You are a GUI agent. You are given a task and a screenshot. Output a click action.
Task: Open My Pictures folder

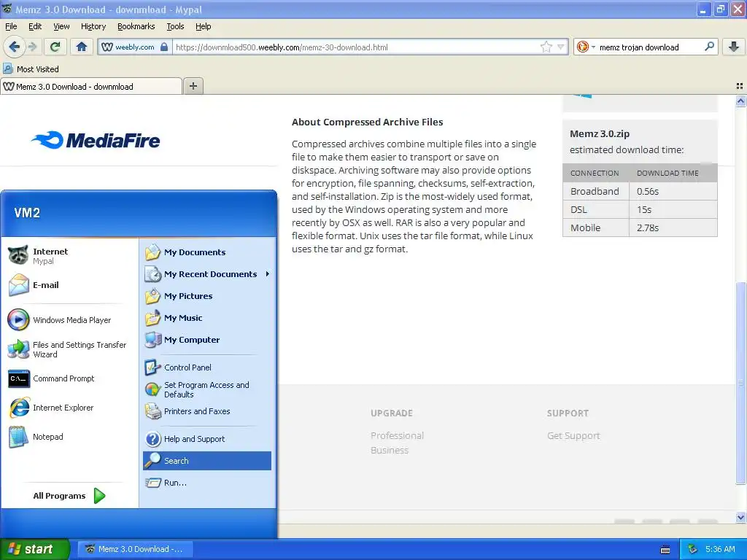click(x=206, y=296)
